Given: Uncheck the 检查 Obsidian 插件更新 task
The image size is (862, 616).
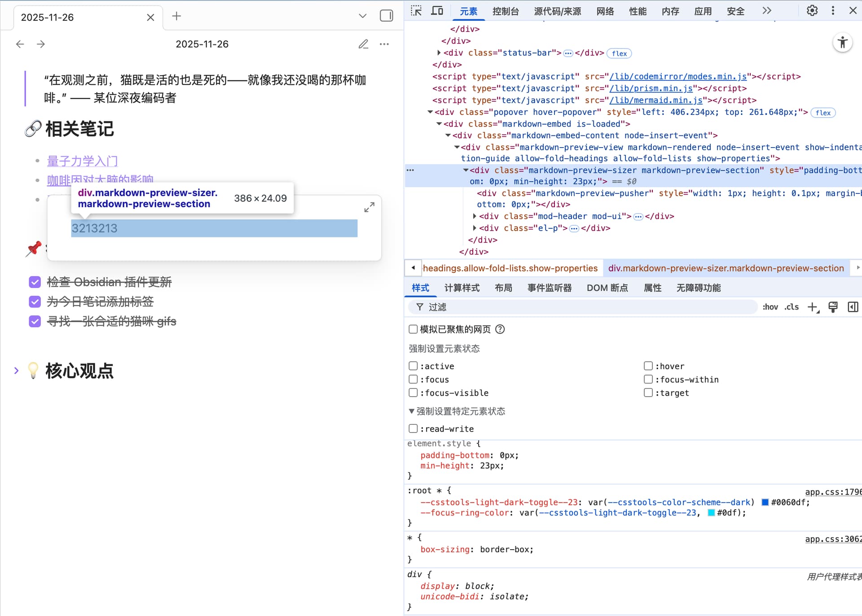Looking at the screenshot, I should click(x=35, y=282).
